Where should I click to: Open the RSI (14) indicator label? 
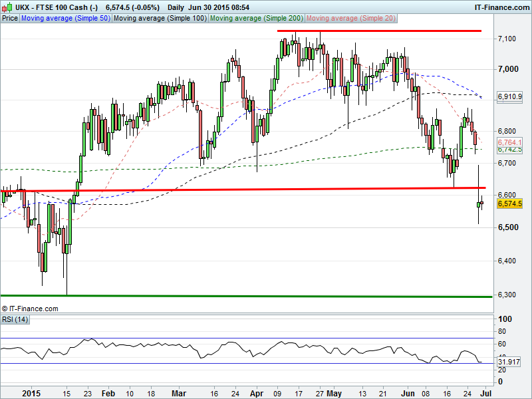coord(16,321)
